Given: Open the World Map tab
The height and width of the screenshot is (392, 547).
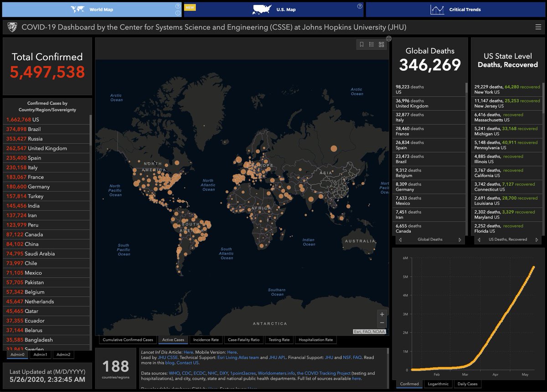Looking at the screenshot, I should (x=91, y=9).
